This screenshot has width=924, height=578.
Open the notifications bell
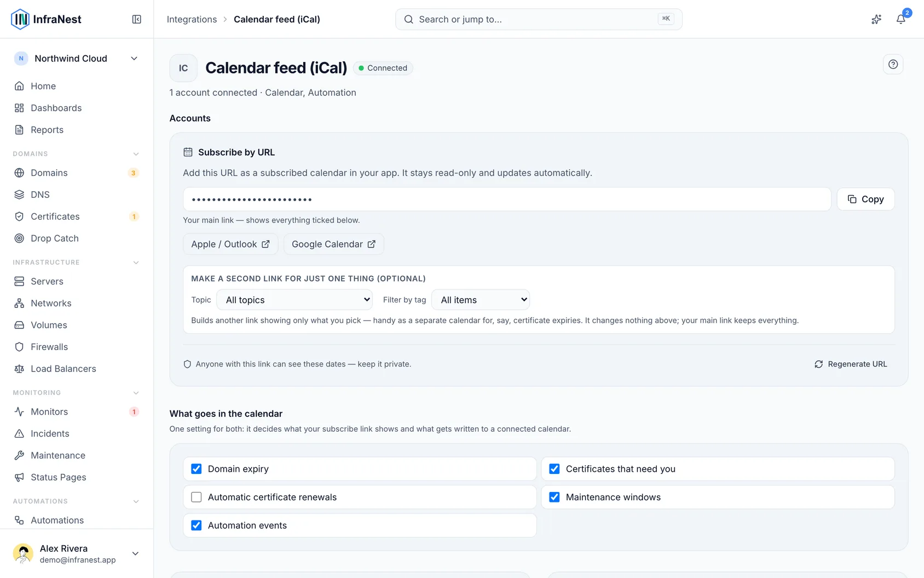coord(900,19)
